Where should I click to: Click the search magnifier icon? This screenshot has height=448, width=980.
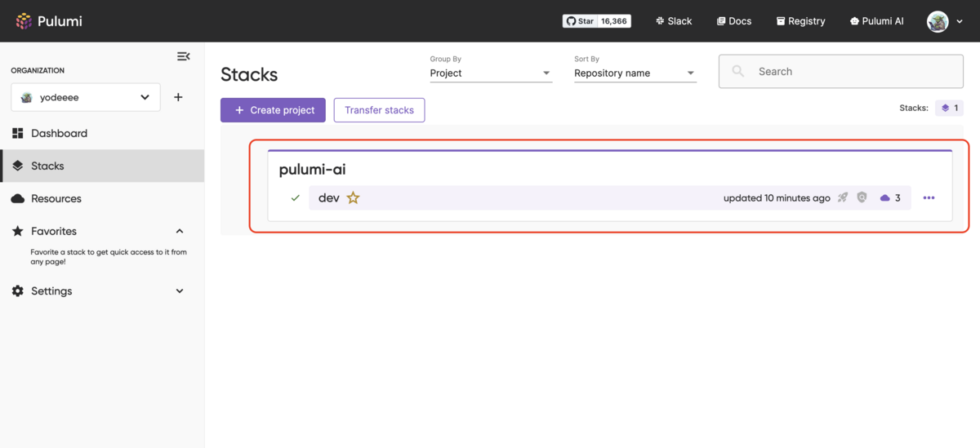[x=738, y=72]
